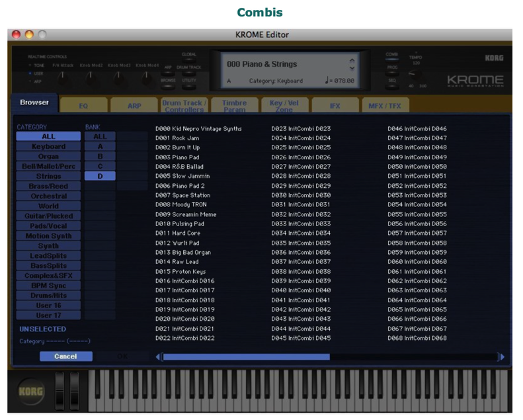
Task: Open the Timbre Param tab
Action: (x=235, y=105)
